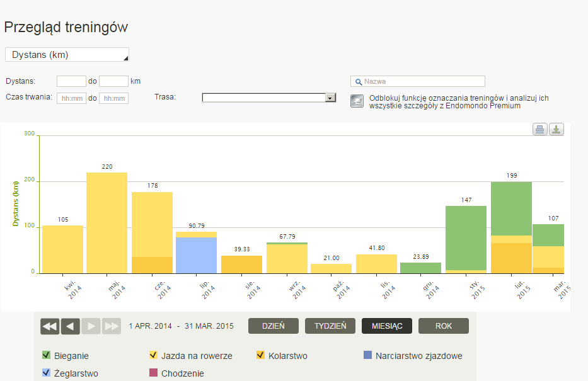Go to previous period arrow

71,326
